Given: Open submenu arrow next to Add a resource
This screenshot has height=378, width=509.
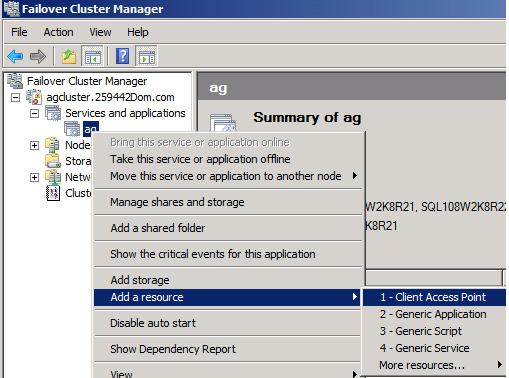Looking at the screenshot, I should [x=355, y=297].
